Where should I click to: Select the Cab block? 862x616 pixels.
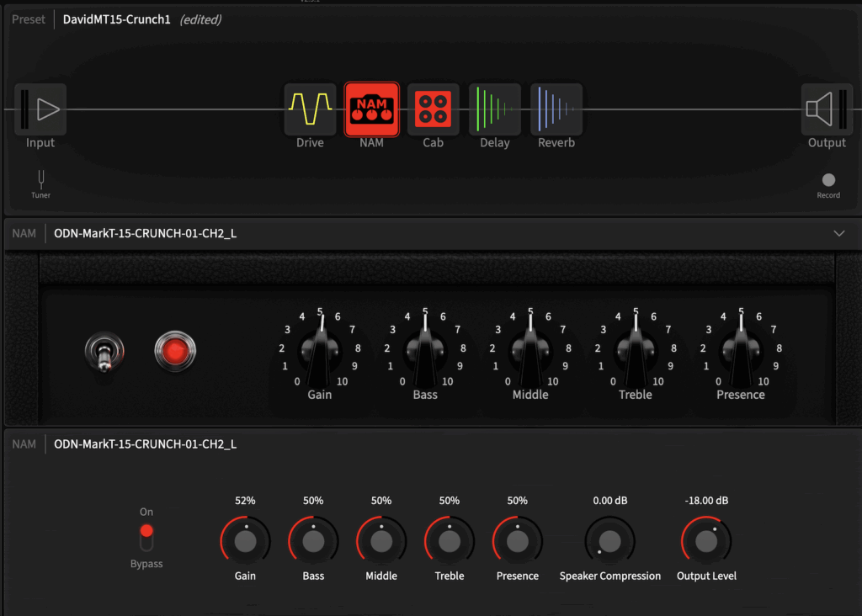tap(434, 109)
